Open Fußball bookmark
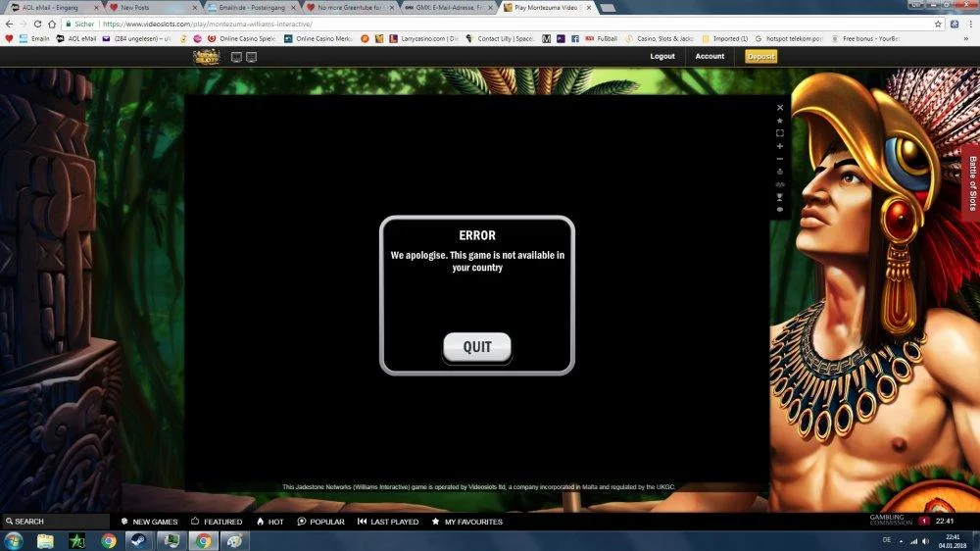Image resolution: width=980 pixels, height=551 pixels. click(x=602, y=39)
